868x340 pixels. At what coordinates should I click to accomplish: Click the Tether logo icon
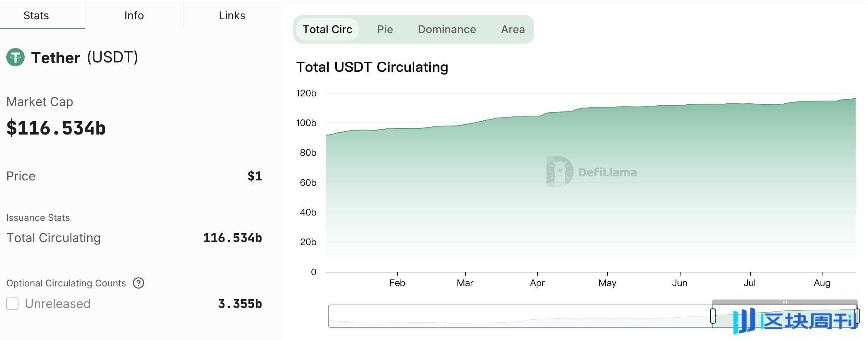15,57
